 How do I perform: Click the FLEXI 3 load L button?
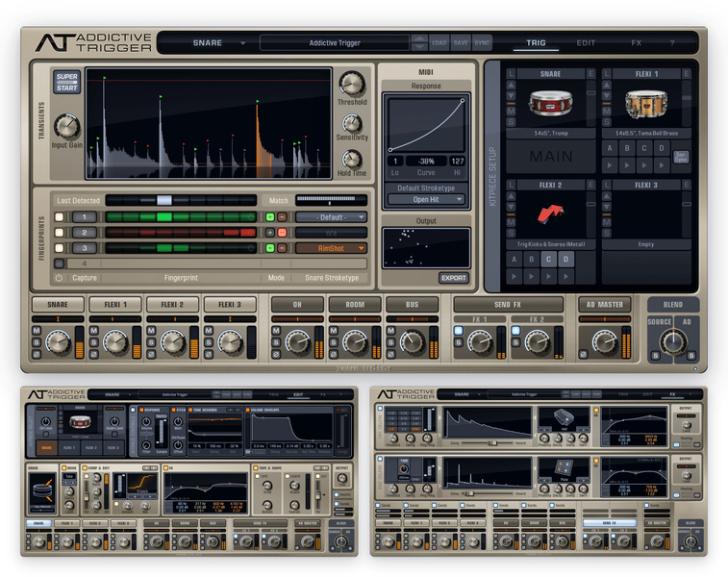point(607,185)
